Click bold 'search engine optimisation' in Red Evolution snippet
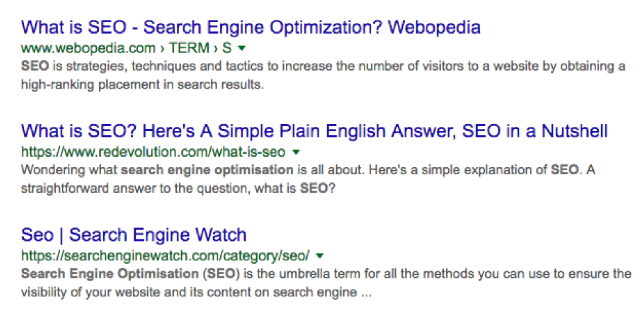This screenshot has height=311, width=644. click(207, 170)
